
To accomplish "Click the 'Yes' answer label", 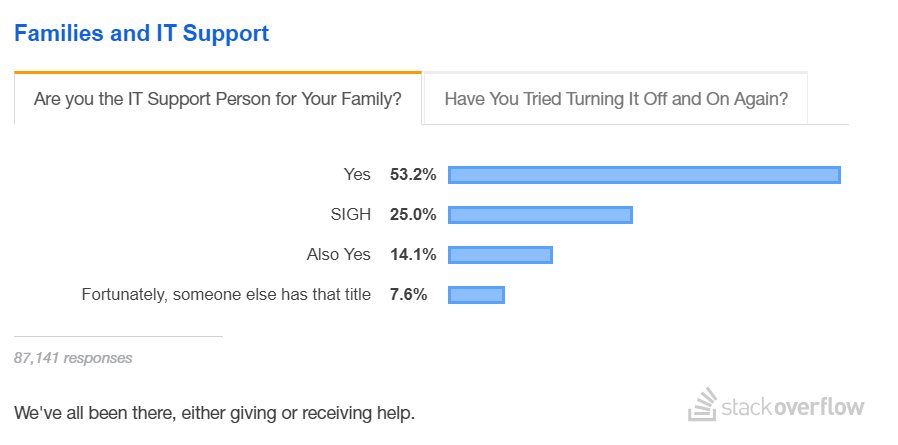I will click(x=357, y=174).
